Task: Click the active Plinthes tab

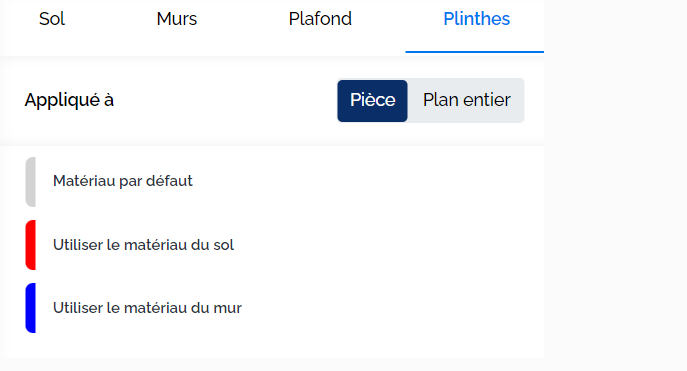Action: (x=476, y=19)
